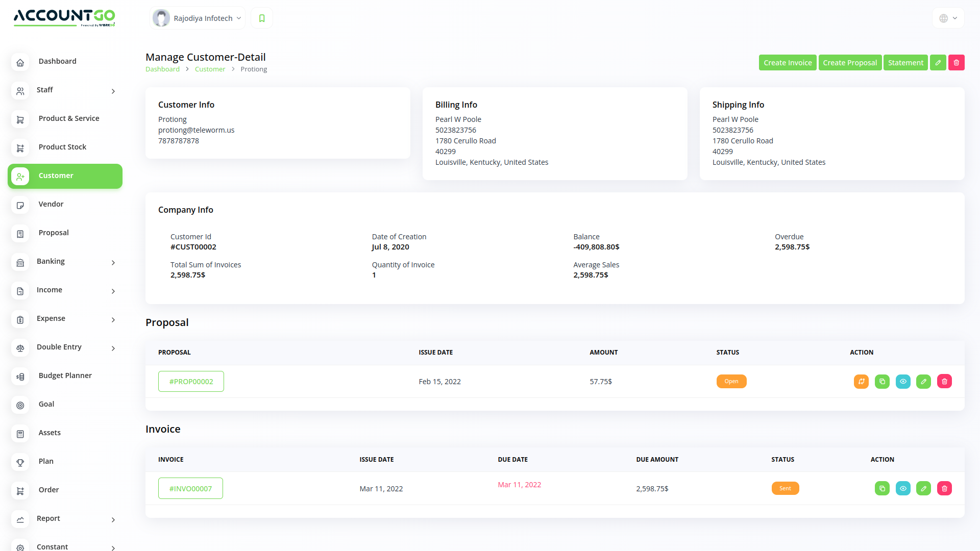
Task: Duplicate proposal PROP00002 using copy icon
Action: click(x=882, y=381)
